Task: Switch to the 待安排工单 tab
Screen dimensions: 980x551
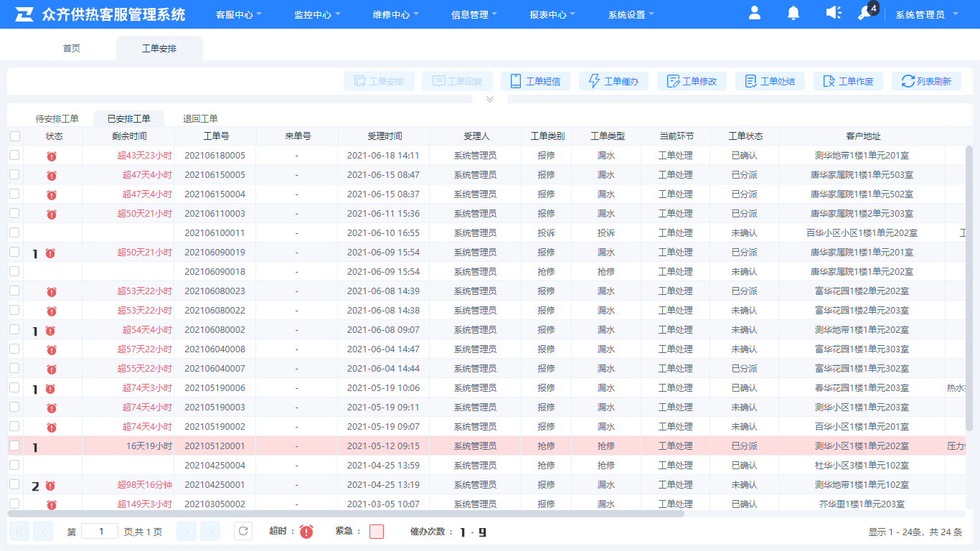Action: tap(57, 118)
